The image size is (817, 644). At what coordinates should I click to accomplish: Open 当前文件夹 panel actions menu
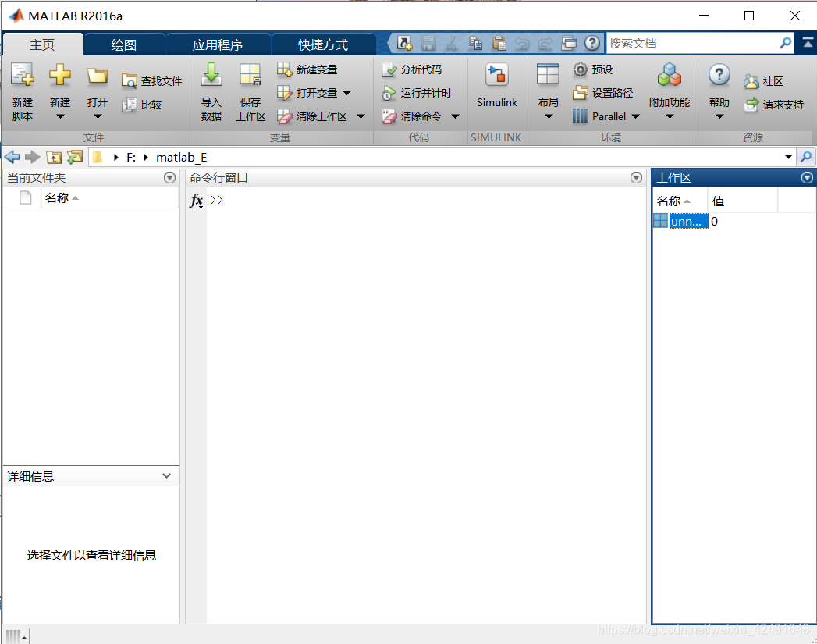169,178
